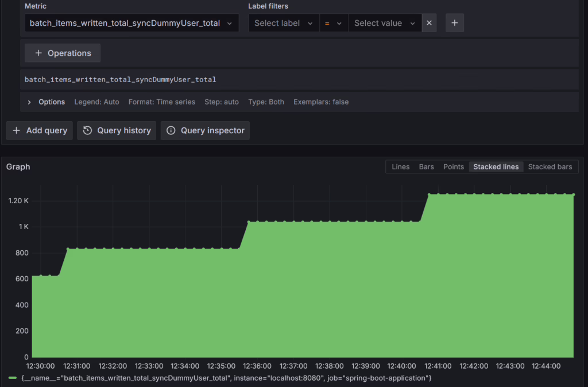The image size is (588, 387).
Task: Click the Graph panel title
Action: point(18,167)
